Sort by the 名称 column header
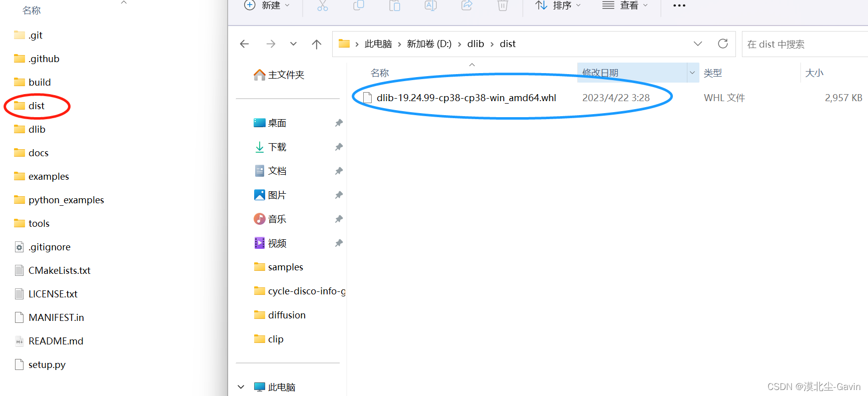 380,73
